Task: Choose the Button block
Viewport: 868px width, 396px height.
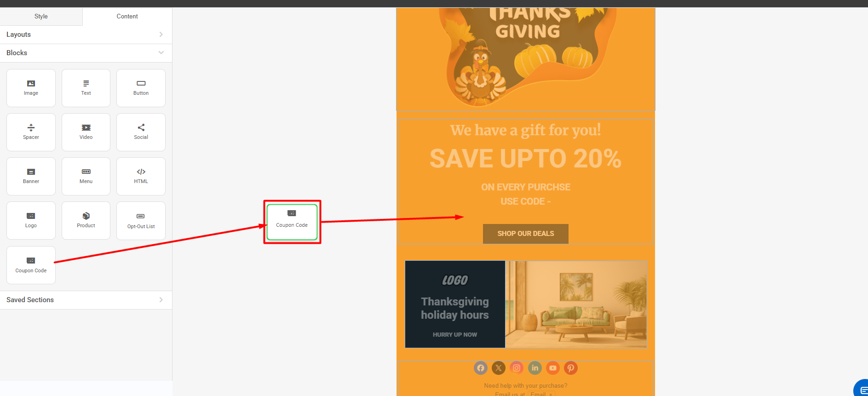Action: point(141,88)
